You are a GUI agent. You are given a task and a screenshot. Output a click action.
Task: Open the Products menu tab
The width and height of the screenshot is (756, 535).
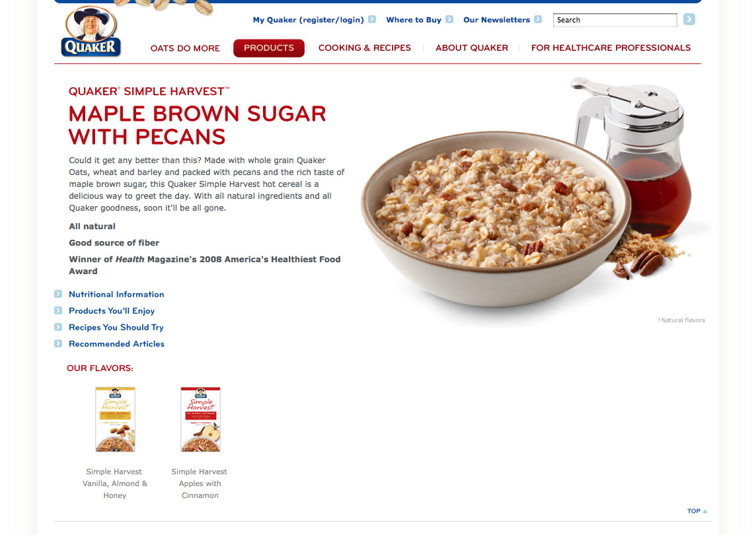click(x=268, y=48)
